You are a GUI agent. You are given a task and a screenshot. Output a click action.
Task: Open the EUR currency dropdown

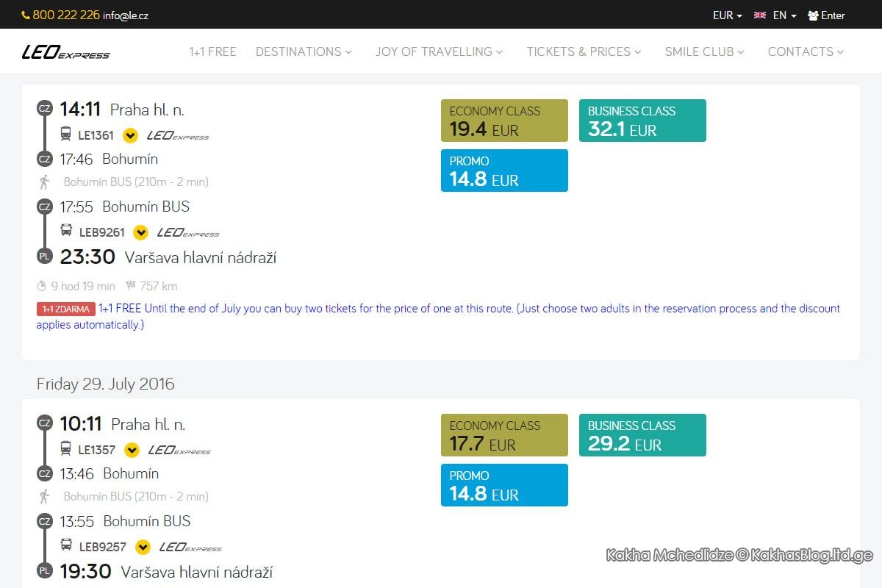click(x=727, y=15)
